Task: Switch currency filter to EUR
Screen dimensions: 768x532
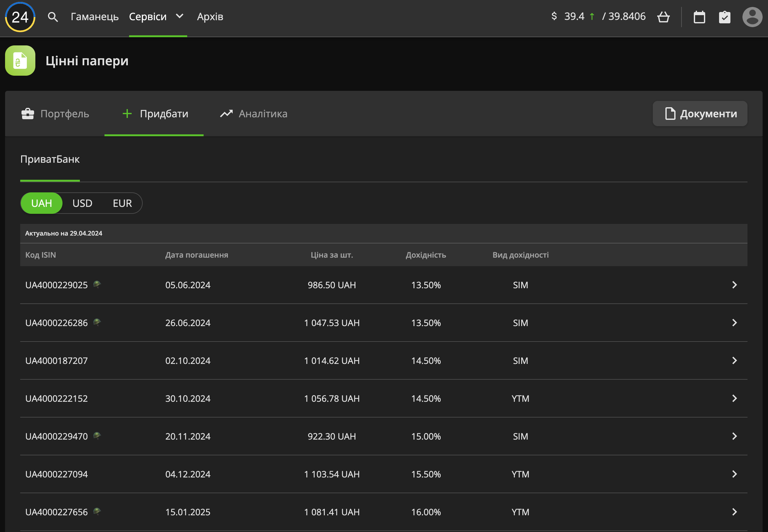Action: click(x=122, y=203)
